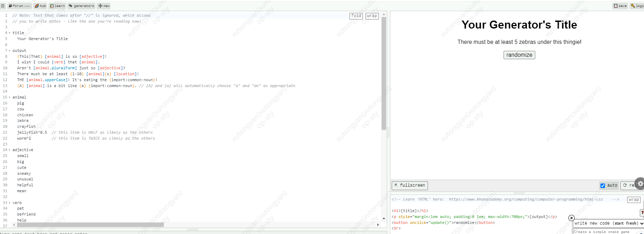Viewport: 644px width, 234px height.
Task: Click the red question mark help icon
Action: (642, 212)
